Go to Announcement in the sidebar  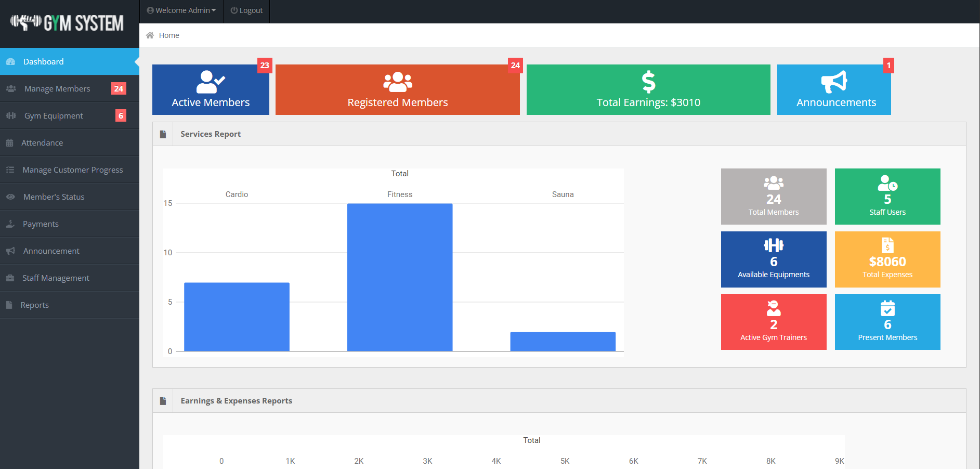70,251
